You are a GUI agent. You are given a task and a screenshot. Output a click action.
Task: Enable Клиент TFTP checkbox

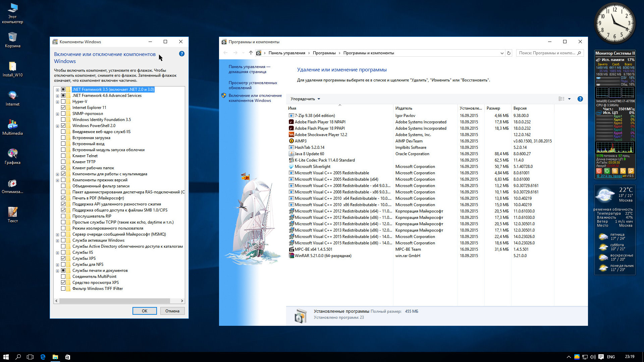tap(63, 162)
